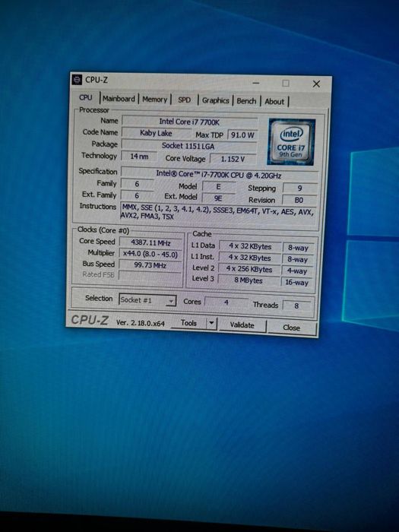Switch to the SPD tab

[184, 100]
